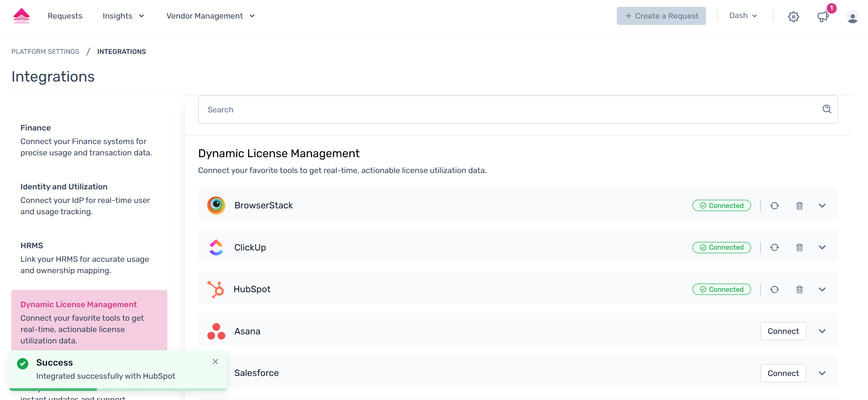Viewport: 868px width, 400px height.
Task: Connect the Salesforce integration
Action: coord(783,373)
